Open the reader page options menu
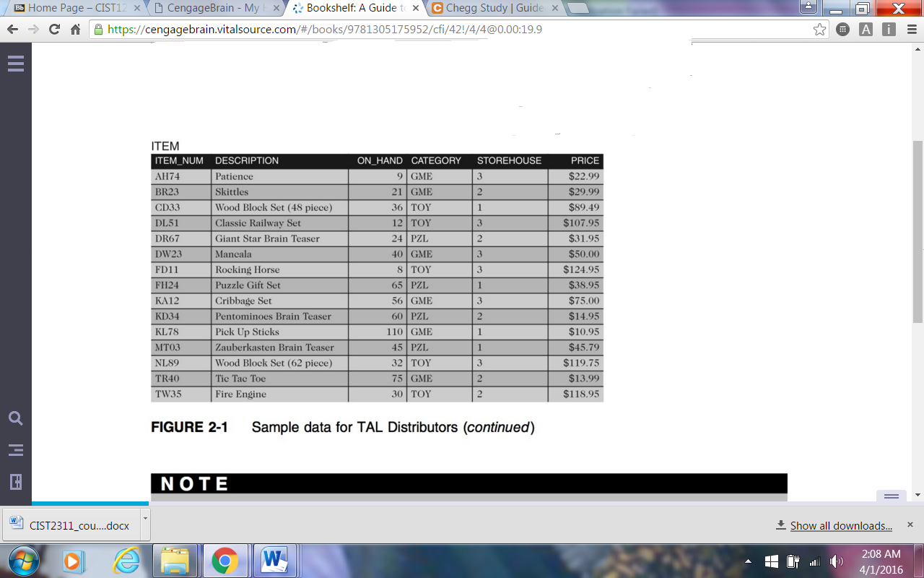Image resolution: width=924 pixels, height=578 pixels. [891, 498]
